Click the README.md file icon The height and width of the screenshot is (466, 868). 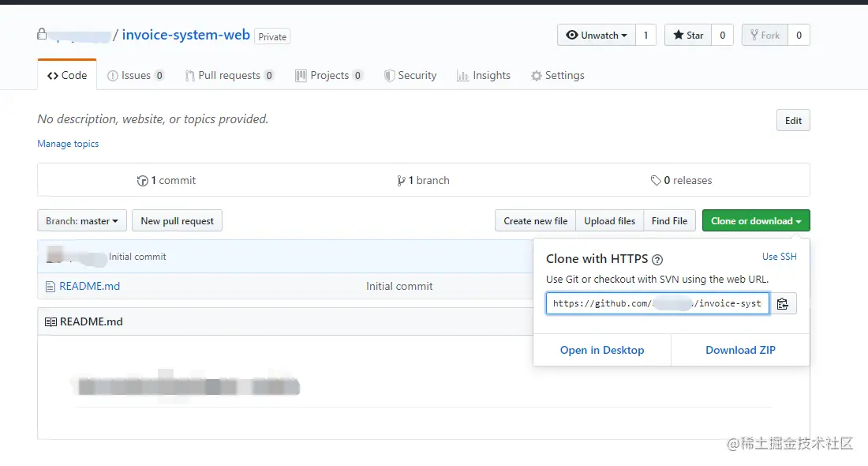click(51, 287)
